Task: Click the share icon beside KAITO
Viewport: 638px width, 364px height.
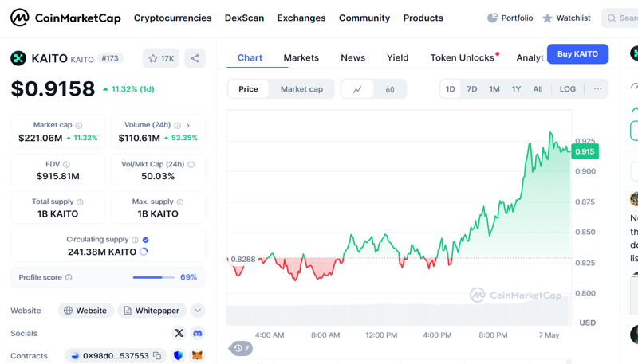Action: pos(195,58)
